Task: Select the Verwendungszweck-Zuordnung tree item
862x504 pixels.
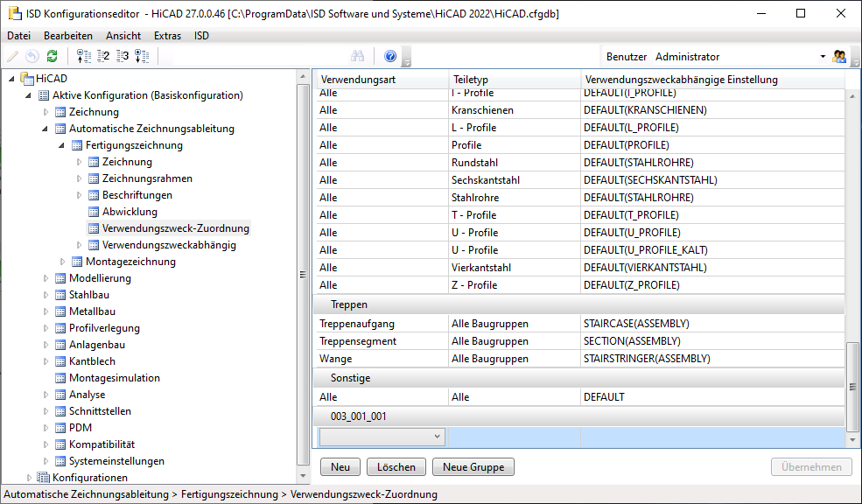Action: coord(175,228)
